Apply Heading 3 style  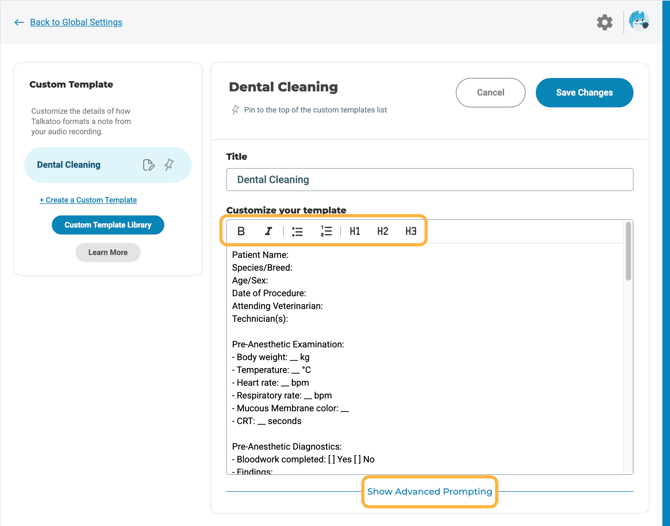tap(411, 231)
